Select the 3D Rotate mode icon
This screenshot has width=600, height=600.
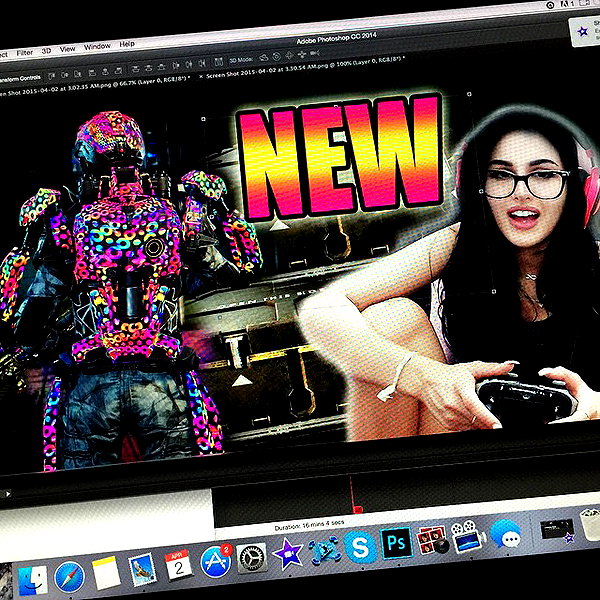(264, 58)
